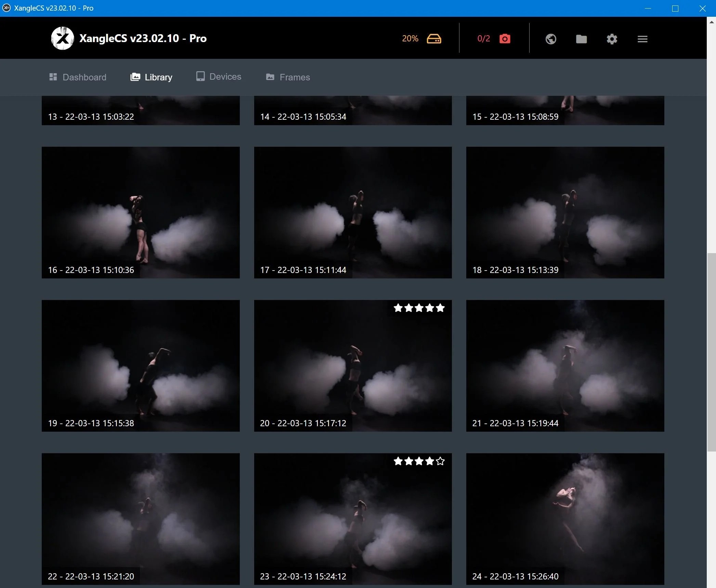The width and height of the screenshot is (716, 588).
Task: Click the red camera icon
Action: (505, 39)
